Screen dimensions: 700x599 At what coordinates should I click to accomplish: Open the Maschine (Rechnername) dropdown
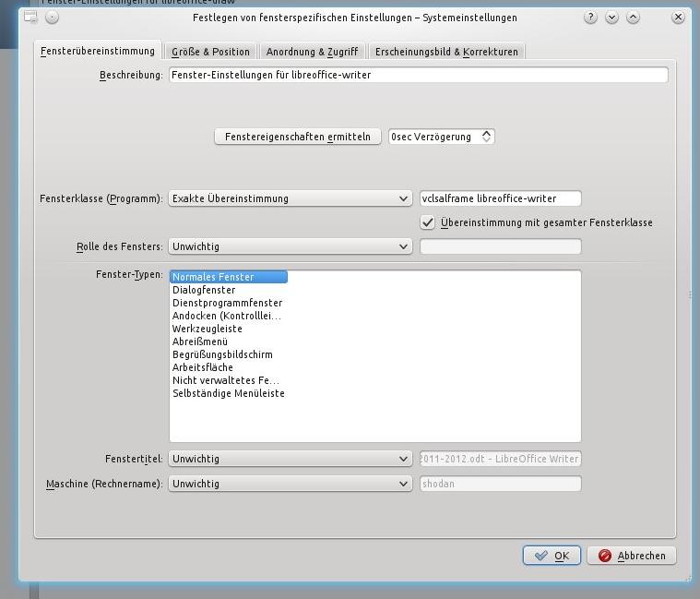point(290,484)
